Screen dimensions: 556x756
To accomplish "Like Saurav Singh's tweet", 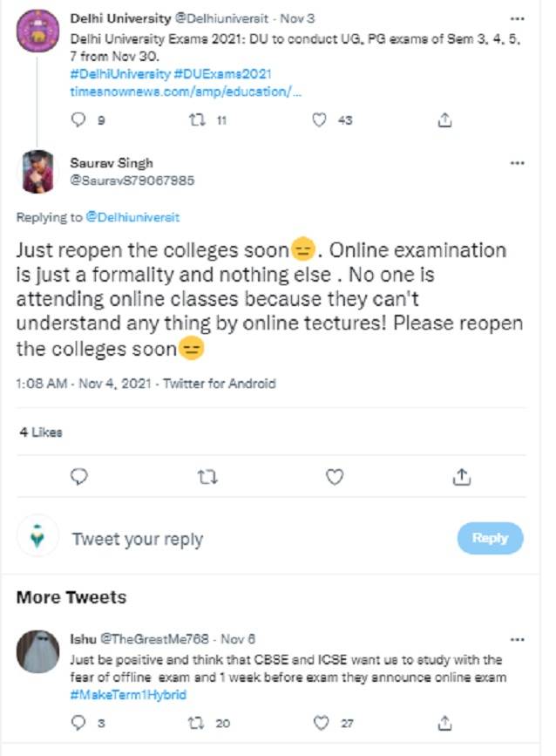I will click(334, 476).
